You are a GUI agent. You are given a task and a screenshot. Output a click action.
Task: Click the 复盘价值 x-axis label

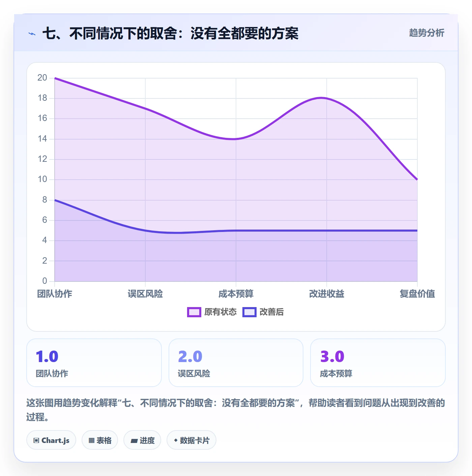point(417,294)
